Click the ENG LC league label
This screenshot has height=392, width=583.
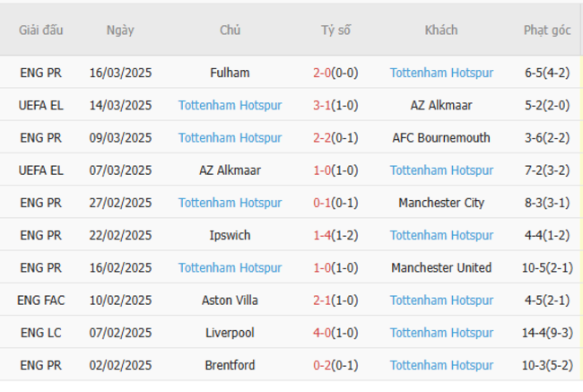tap(40, 333)
